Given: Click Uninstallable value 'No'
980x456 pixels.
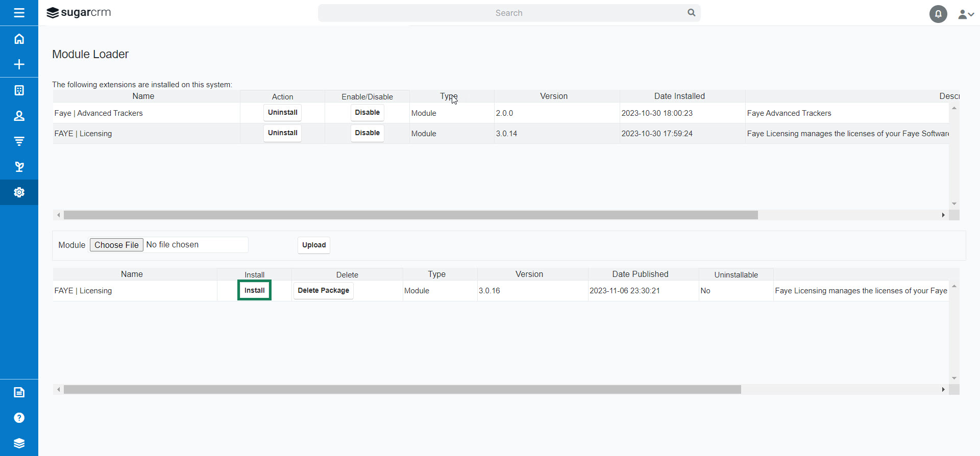Looking at the screenshot, I should click(705, 291).
